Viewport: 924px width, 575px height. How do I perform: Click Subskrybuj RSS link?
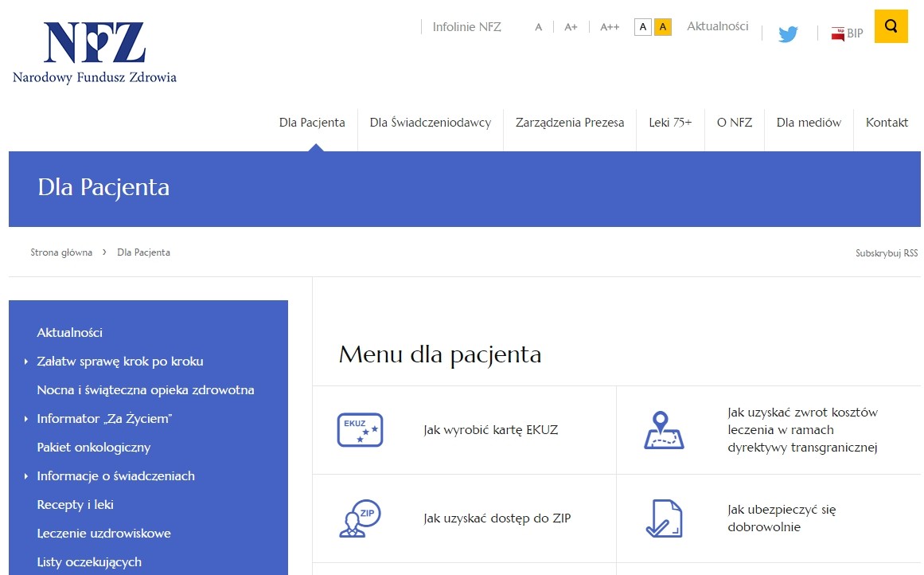pyautogui.click(x=887, y=253)
